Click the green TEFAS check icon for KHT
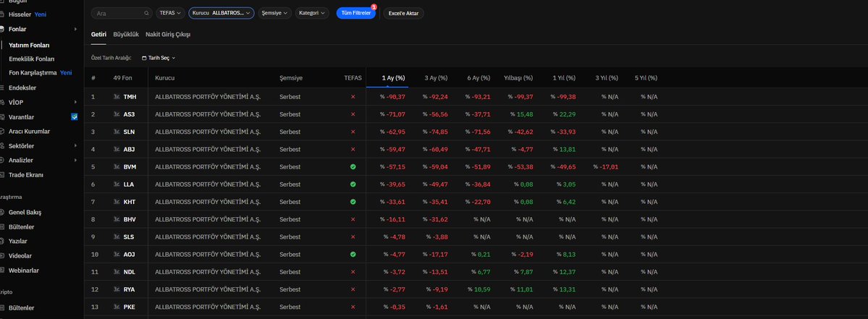 (x=353, y=202)
